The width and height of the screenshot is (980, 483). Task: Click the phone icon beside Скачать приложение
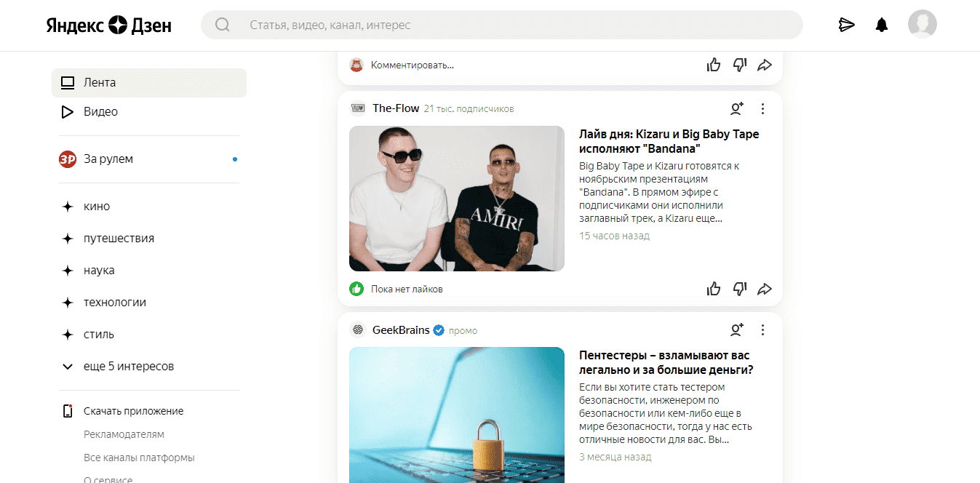tap(68, 411)
